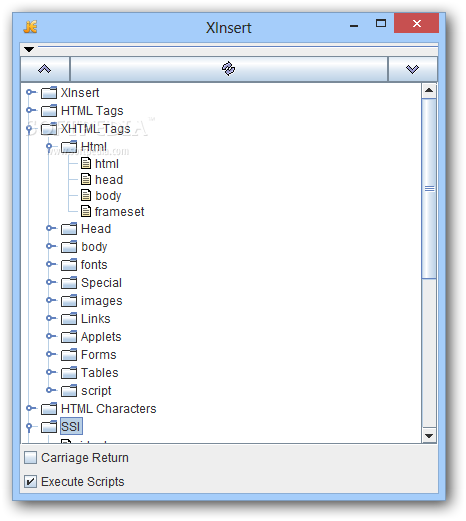Expand the Applets folder node
The image size is (466, 521).
51,336
